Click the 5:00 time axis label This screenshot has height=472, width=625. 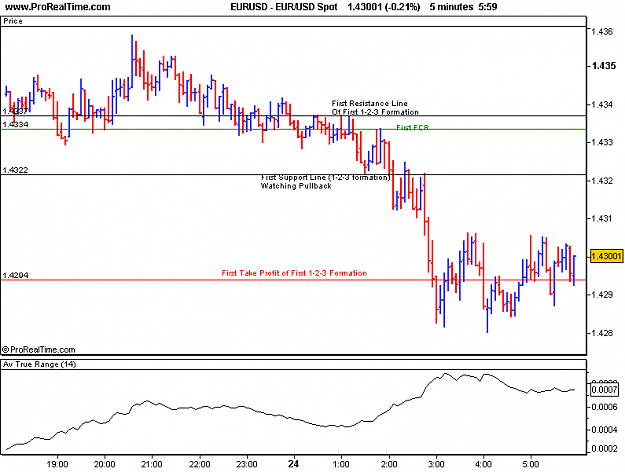[x=531, y=464]
